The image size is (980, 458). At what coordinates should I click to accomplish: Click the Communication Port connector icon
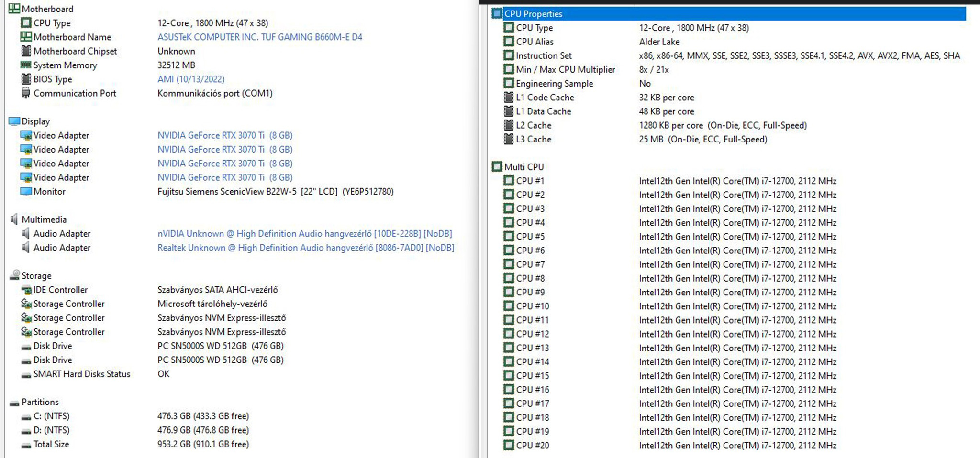[26, 93]
